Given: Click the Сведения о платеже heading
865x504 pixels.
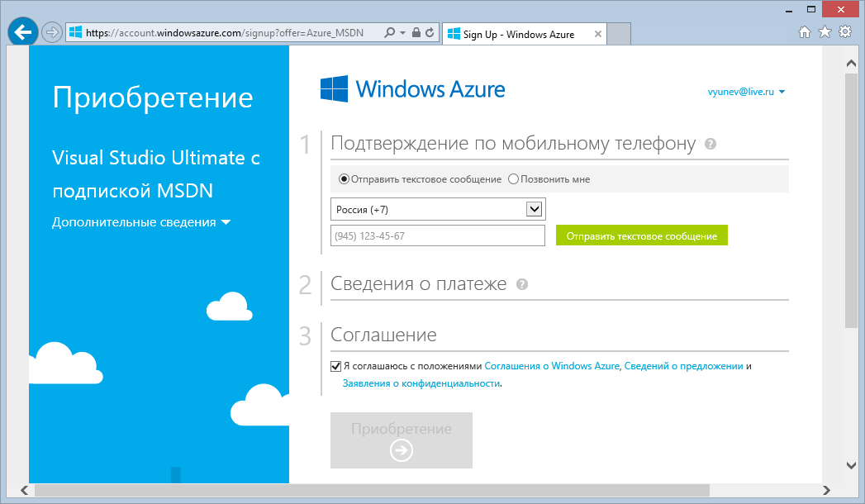Looking at the screenshot, I should (x=418, y=283).
